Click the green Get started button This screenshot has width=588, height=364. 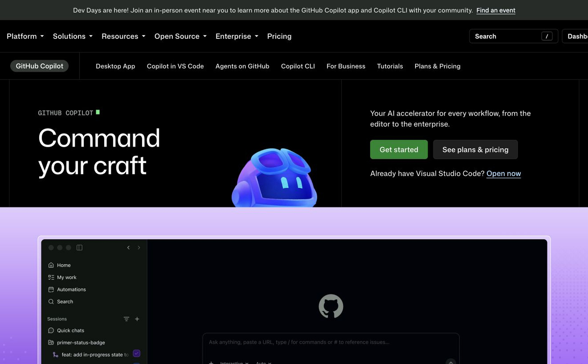pos(399,149)
